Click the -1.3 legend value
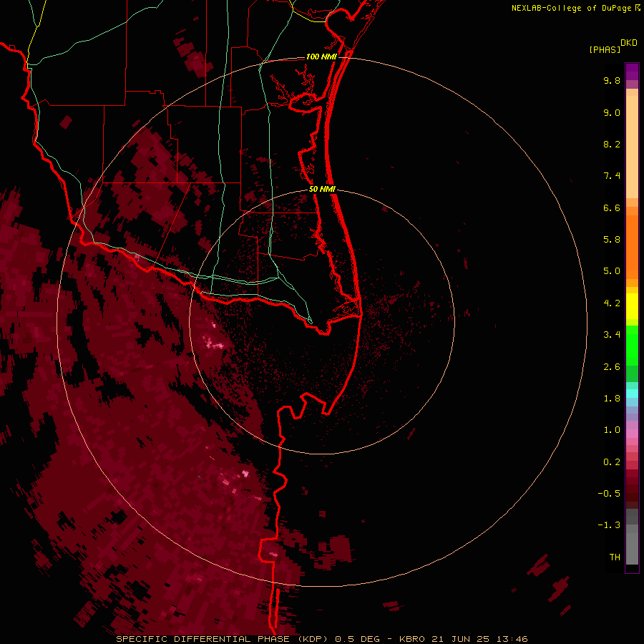Viewport: 644px width, 644px height. click(x=609, y=525)
